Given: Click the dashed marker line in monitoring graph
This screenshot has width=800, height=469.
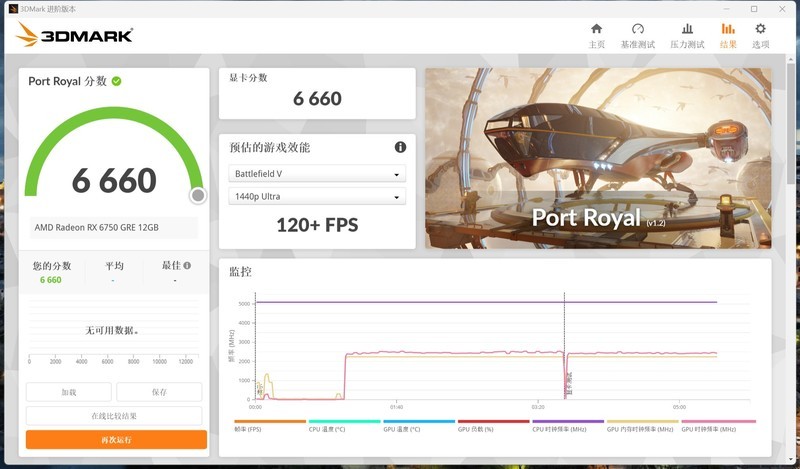Looking at the screenshot, I should tap(564, 346).
